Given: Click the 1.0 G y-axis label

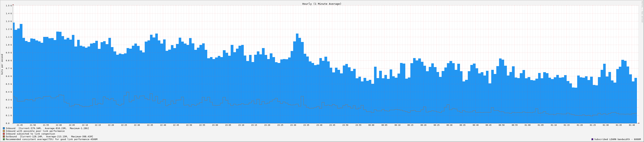Looking at the screenshot, I should click(x=9, y=45).
